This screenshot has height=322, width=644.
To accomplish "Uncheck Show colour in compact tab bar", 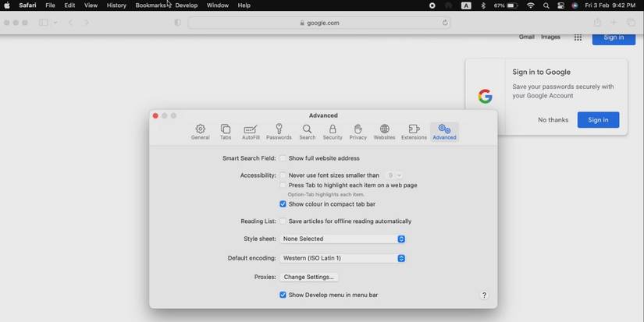I will pyautogui.click(x=283, y=204).
